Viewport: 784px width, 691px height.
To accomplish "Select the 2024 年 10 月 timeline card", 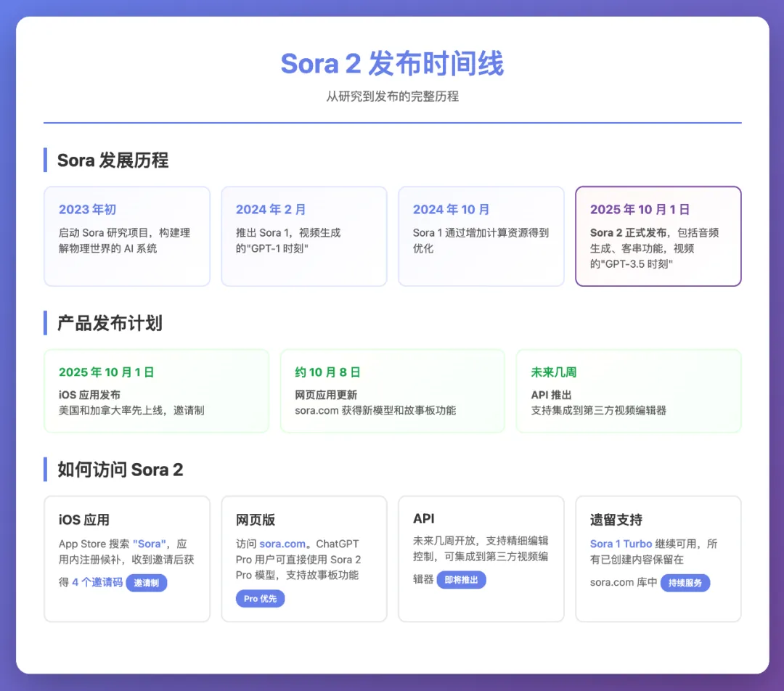I will tap(481, 236).
